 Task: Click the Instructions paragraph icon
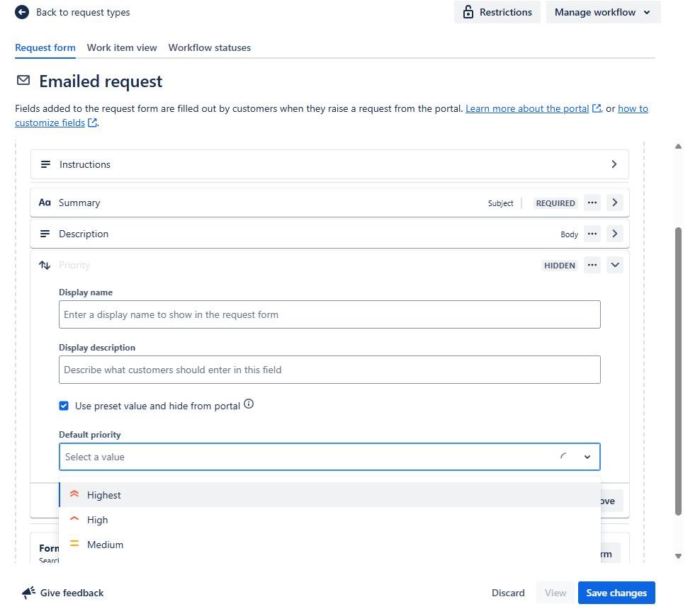coord(45,164)
